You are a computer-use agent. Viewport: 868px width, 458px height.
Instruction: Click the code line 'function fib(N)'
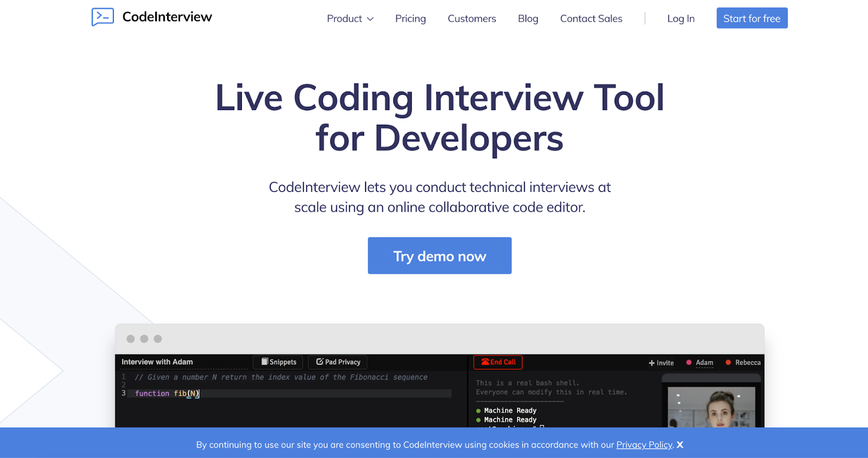(167, 394)
